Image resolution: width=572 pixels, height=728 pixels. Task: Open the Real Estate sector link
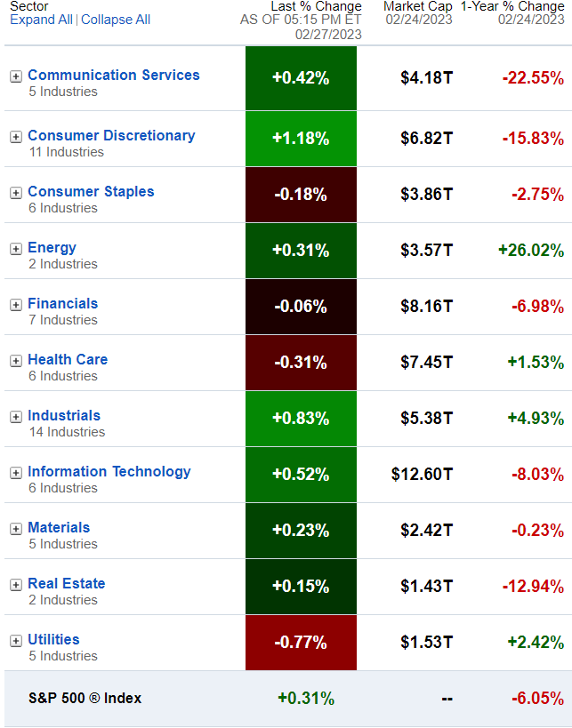coord(66,583)
